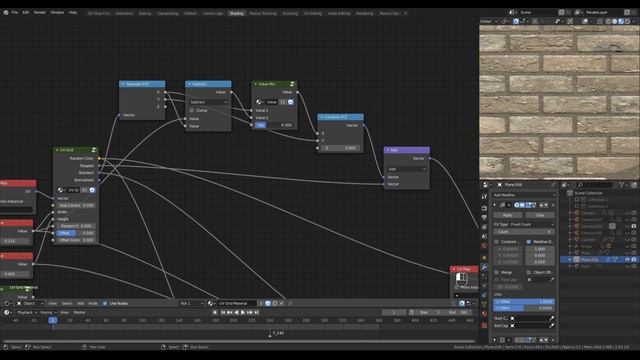Collapse the Add vector node

(388, 150)
